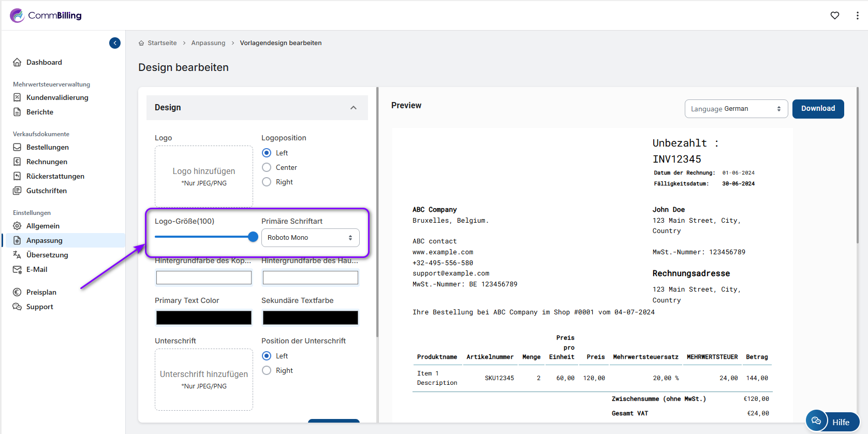Select Right logo position
This screenshot has height=434, width=868.
(x=267, y=182)
